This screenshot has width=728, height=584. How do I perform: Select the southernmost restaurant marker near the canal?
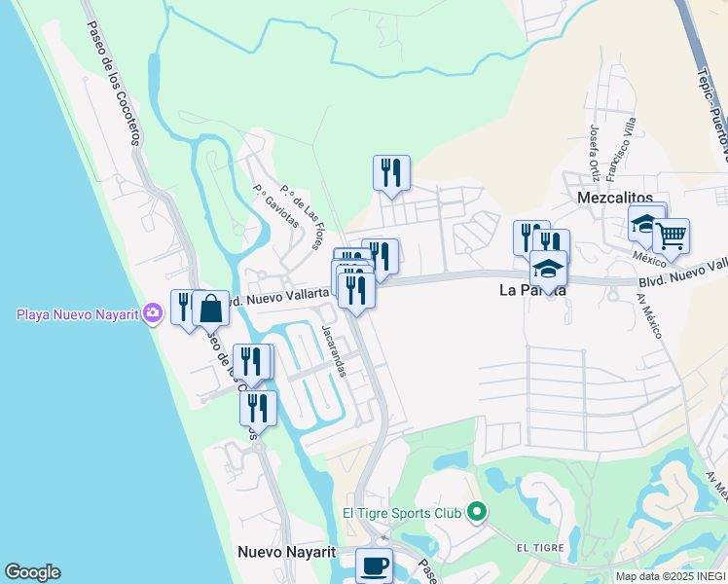coord(258,408)
